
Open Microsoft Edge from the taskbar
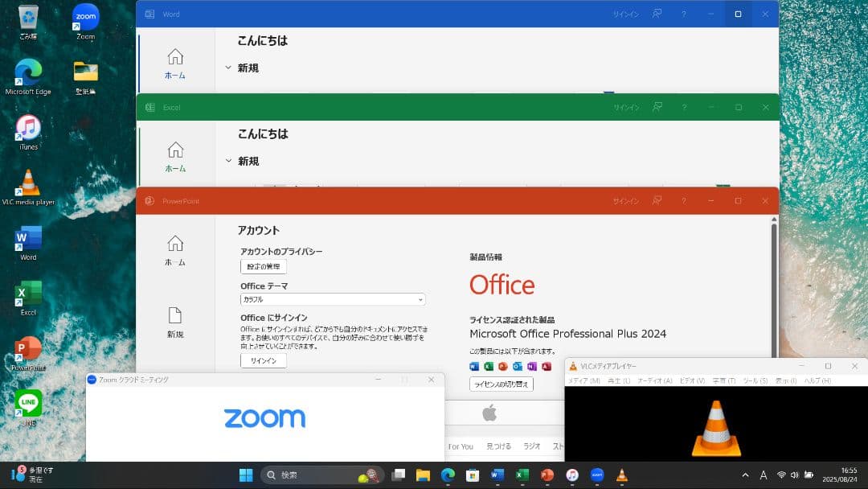[448, 475]
